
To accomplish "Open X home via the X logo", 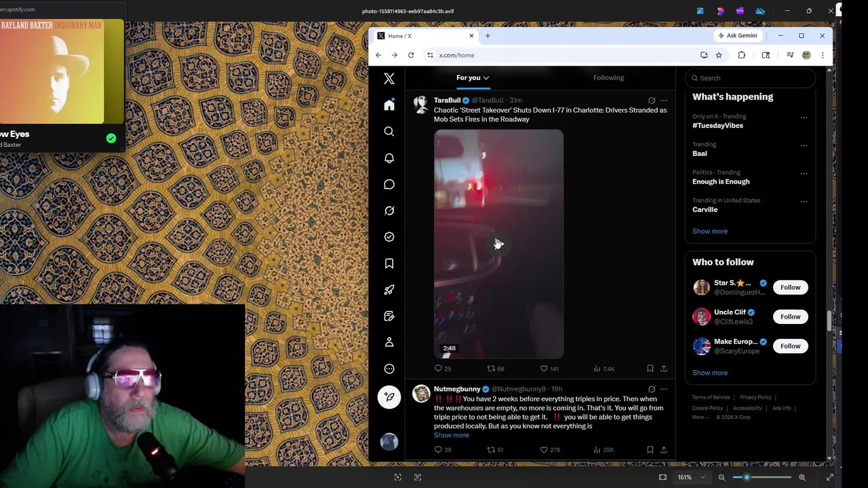I will [x=389, y=79].
